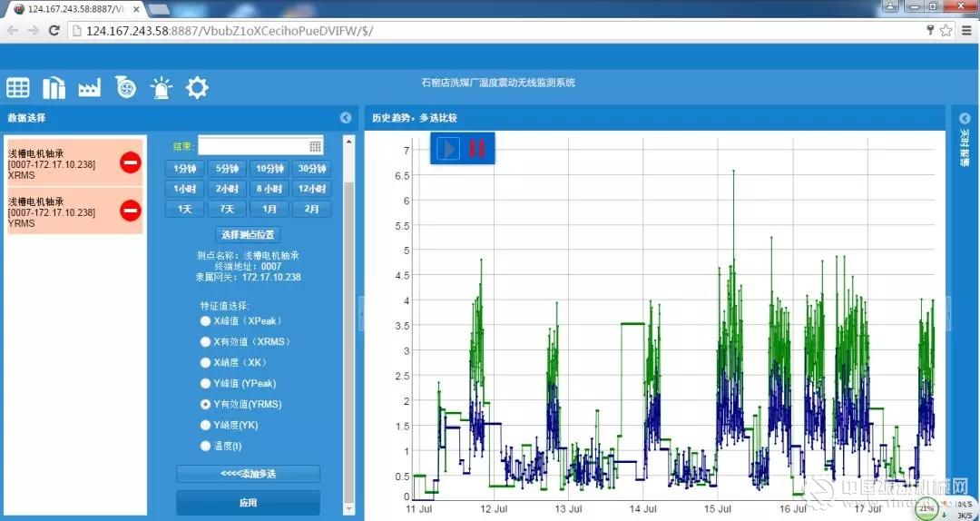The image size is (980, 521).
Task: Open the data table grid icon
Action: pyautogui.click(x=18, y=87)
